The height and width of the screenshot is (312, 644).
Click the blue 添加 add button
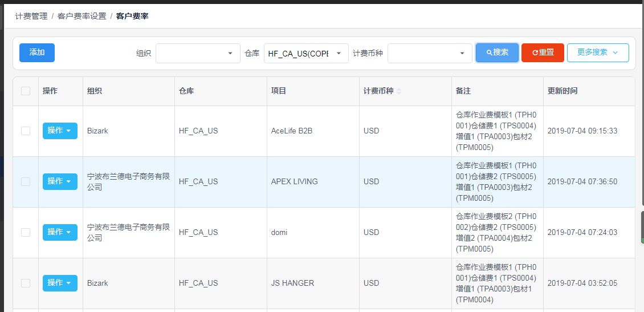37,52
